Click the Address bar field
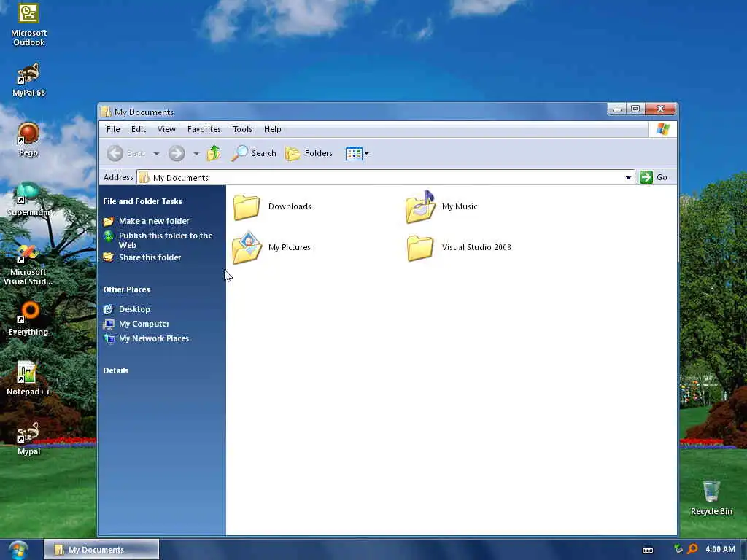 [385, 178]
